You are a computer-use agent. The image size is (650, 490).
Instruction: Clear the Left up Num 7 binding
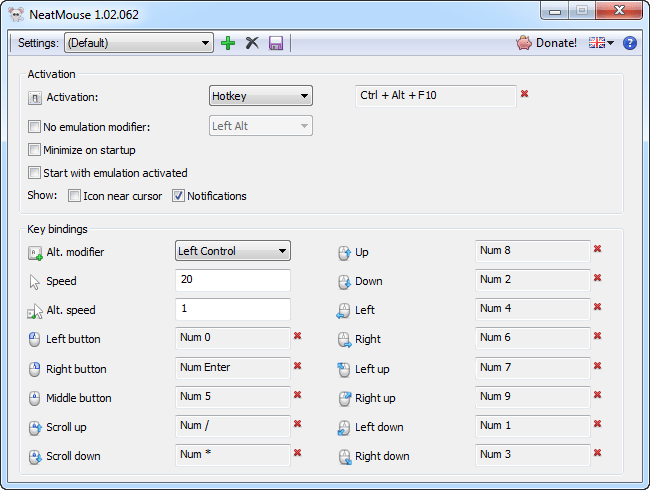coord(597,365)
